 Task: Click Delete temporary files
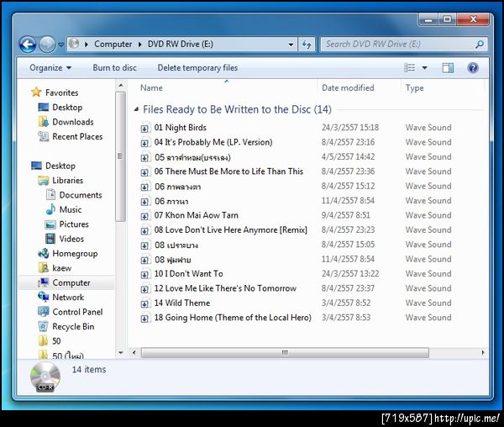(197, 68)
